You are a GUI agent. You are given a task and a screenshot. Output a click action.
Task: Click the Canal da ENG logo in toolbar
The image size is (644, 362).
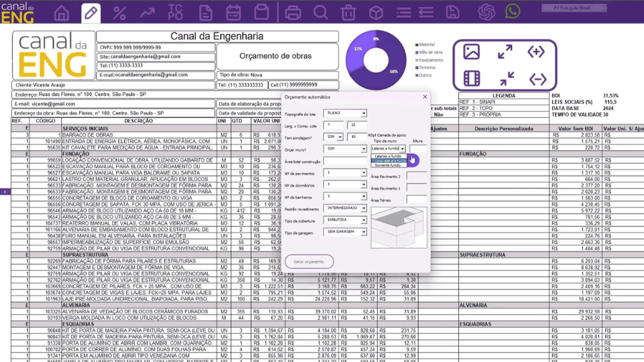click(17, 12)
